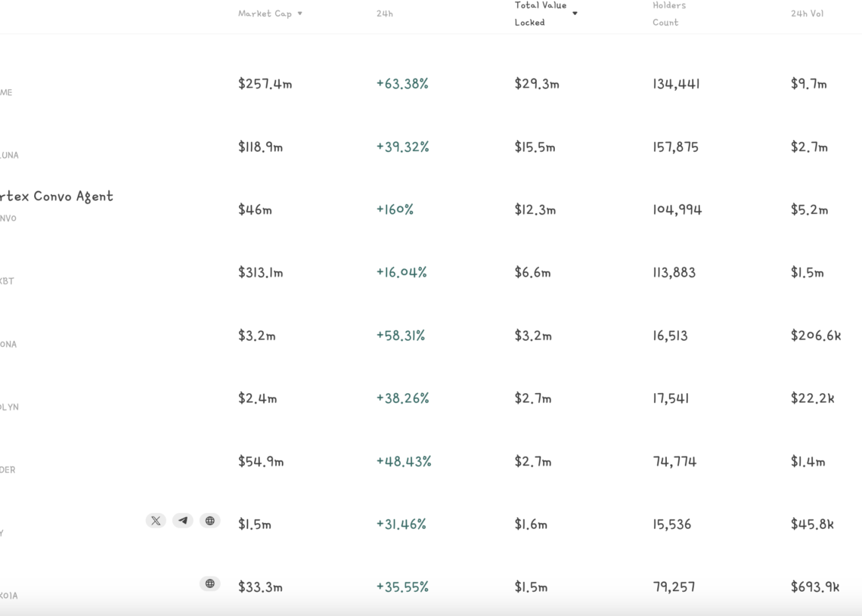This screenshot has width=862, height=616.
Task: Sort by the 24h change column header
Action: tap(385, 14)
